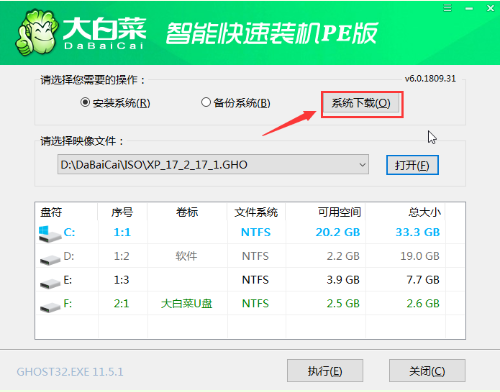The width and height of the screenshot is (500, 392).
Task: Open the hamburger menu icon in title bar
Action: pos(447,8)
